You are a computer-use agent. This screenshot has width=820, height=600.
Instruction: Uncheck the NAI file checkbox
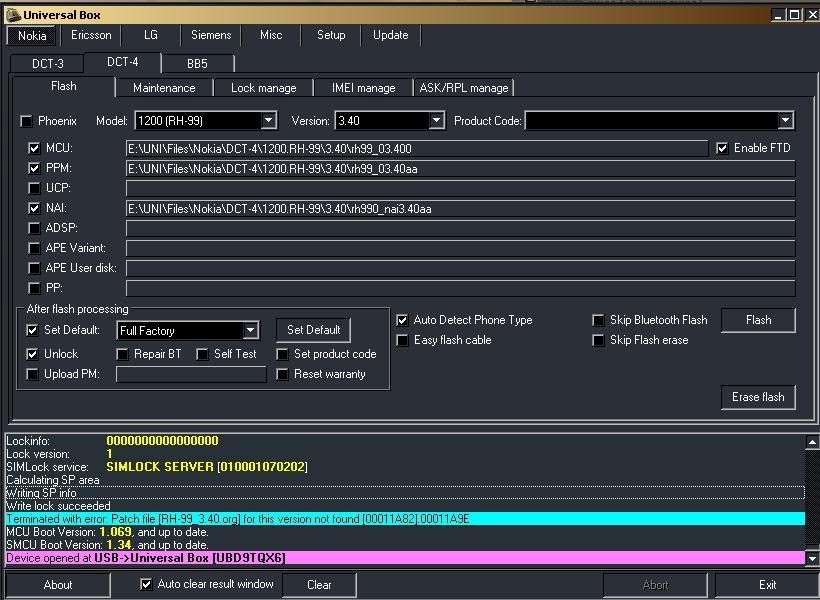[34, 208]
